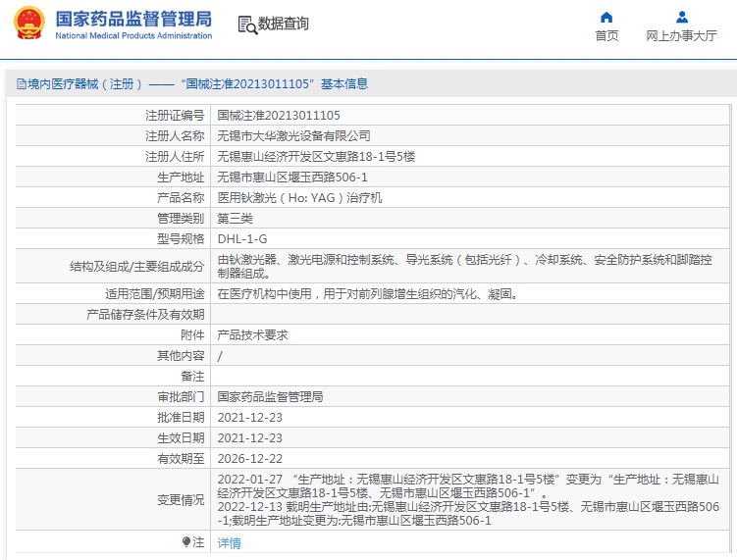Click expiry date value 2026-12-22

click(x=249, y=459)
